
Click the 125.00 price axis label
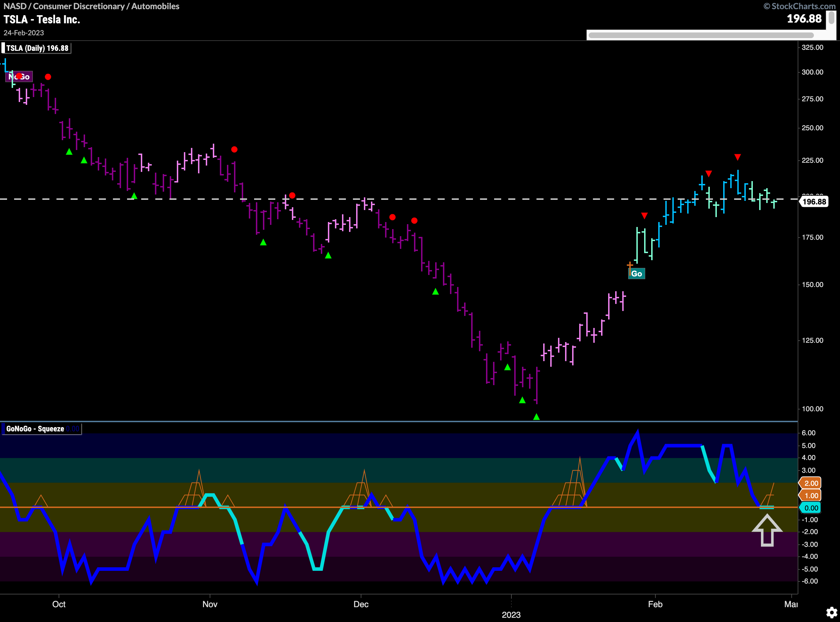pyautogui.click(x=812, y=340)
